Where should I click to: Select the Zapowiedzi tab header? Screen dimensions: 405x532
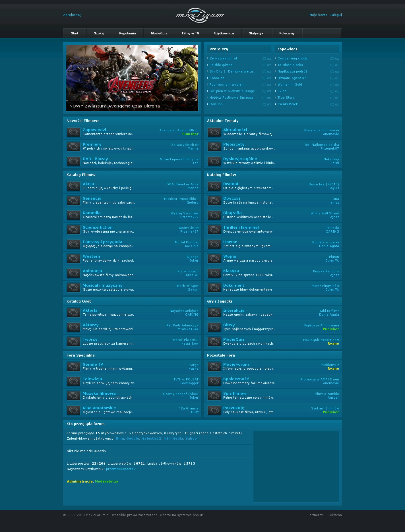[288, 49]
